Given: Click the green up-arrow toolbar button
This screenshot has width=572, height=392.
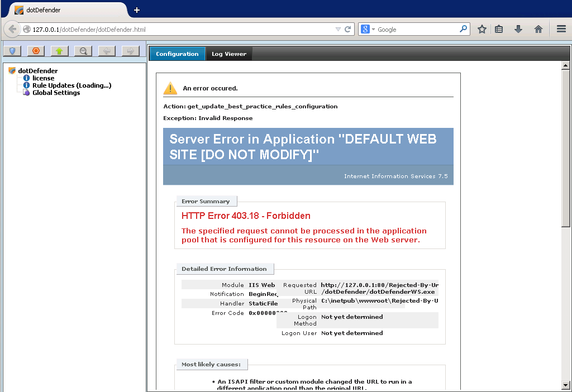Looking at the screenshot, I should click(x=59, y=51).
